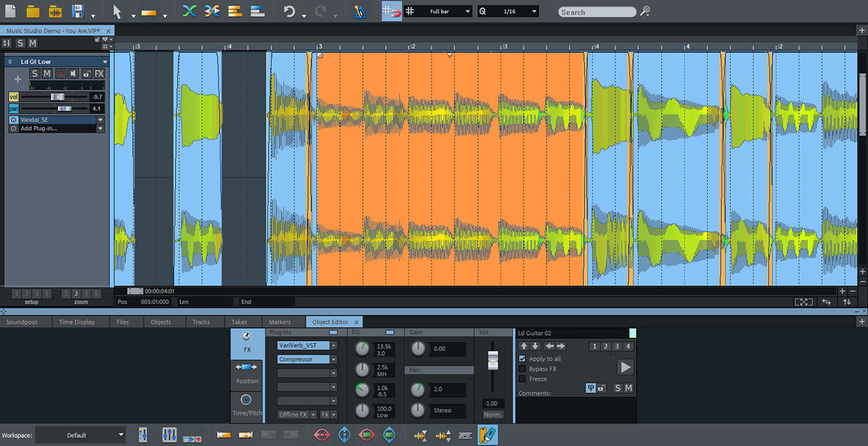Enable the Bypass FX checkbox
The height and width of the screenshot is (446, 868).
pos(522,369)
